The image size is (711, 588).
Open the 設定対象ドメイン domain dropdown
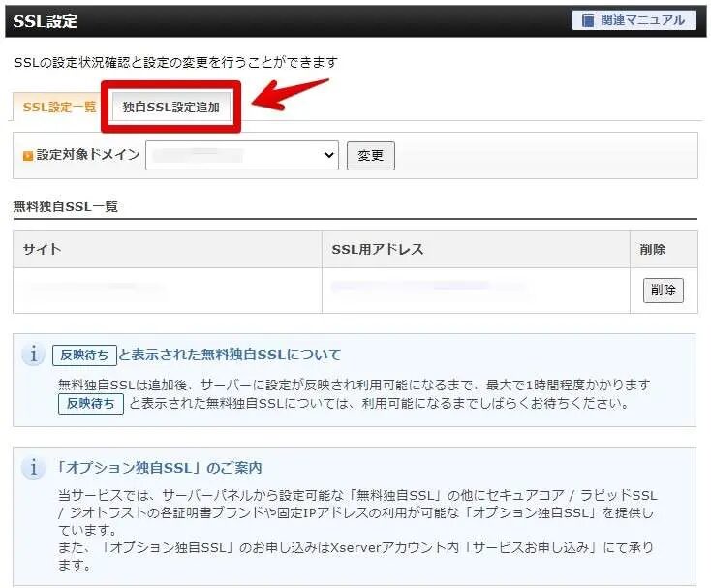[241, 155]
